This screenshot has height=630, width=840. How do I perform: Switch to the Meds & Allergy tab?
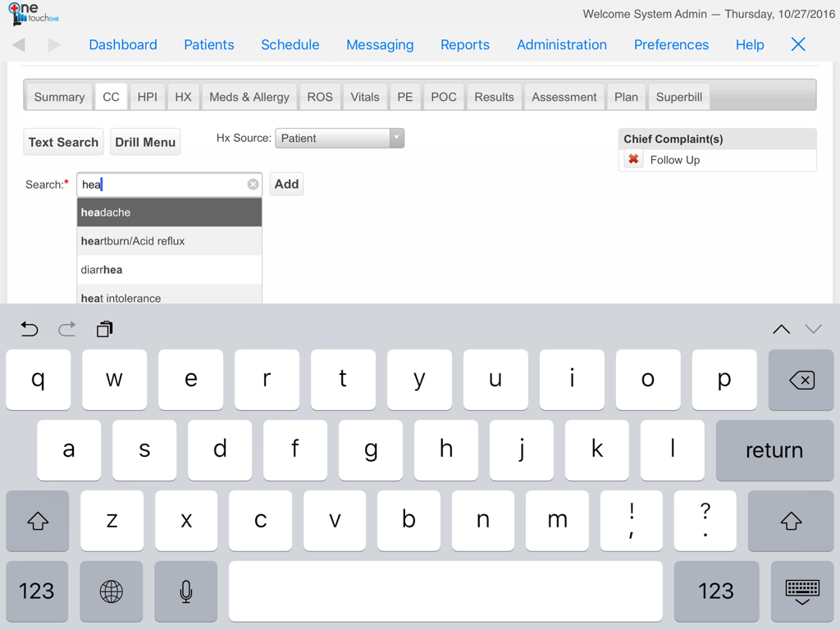pos(249,96)
